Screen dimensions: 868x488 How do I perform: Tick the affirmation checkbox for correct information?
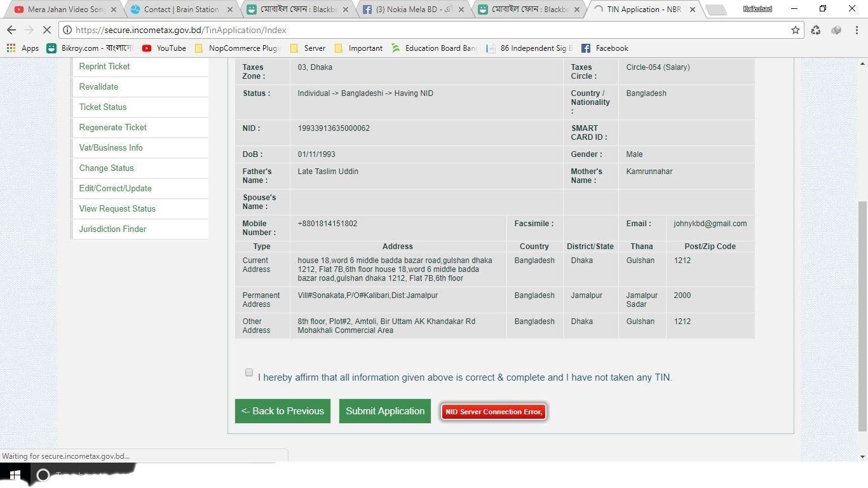click(x=249, y=372)
